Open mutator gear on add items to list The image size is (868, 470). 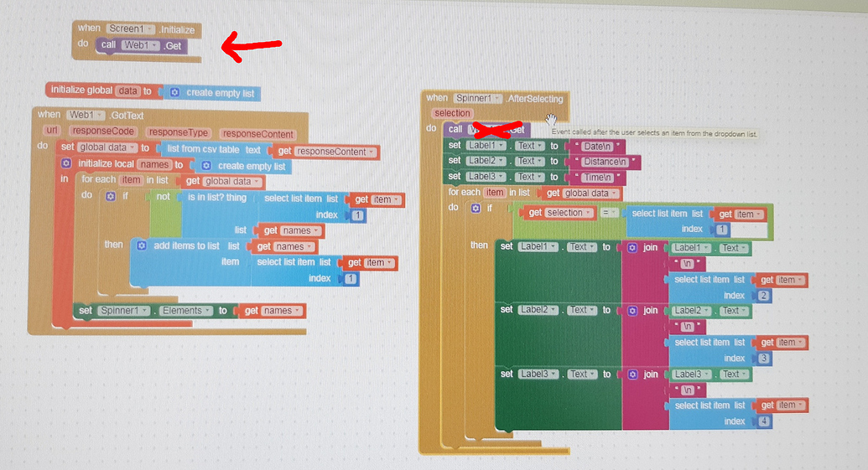pos(141,245)
